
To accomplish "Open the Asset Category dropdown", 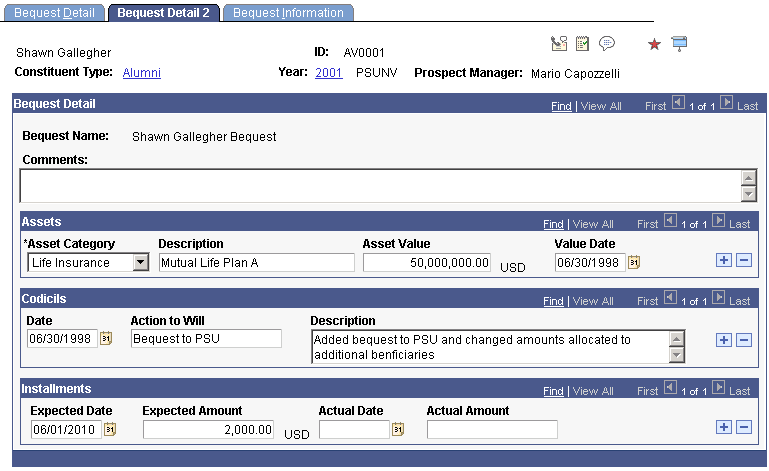I will [88, 262].
